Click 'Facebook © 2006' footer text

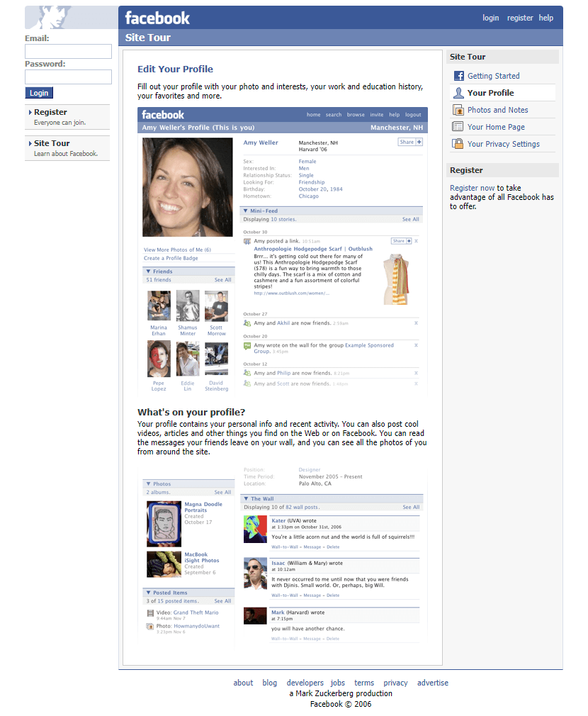(341, 704)
